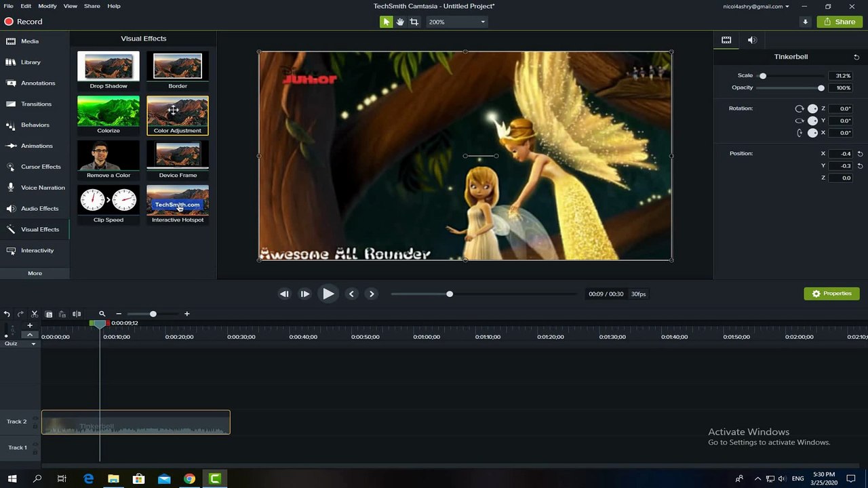Click the red Record circle icon
Viewport: 868px width, 488px height.
click(x=9, y=22)
